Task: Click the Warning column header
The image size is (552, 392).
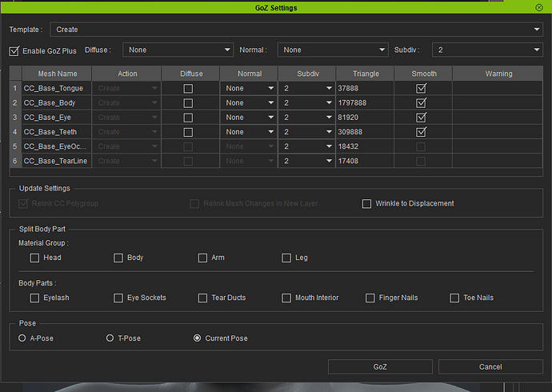Action: coord(498,74)
